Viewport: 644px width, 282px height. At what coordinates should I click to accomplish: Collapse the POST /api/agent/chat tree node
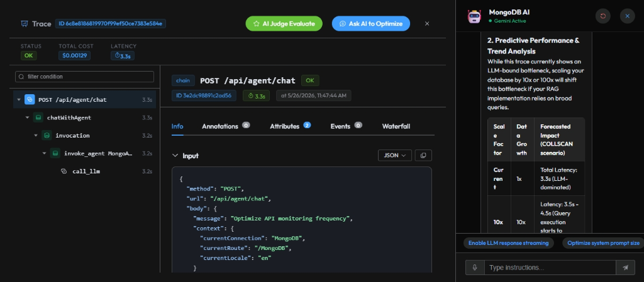tap(19, 100)
